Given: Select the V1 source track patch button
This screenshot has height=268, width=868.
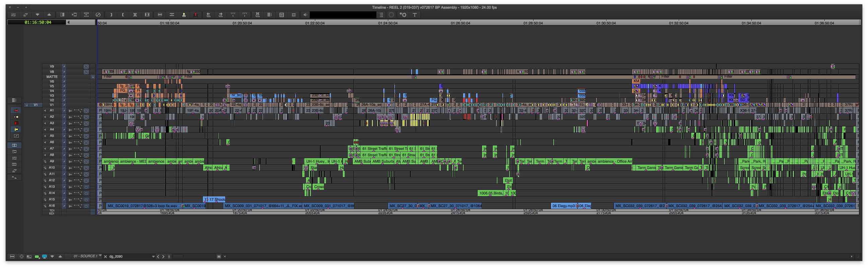Looking at the screenshot, I should [x=35, y=105].
